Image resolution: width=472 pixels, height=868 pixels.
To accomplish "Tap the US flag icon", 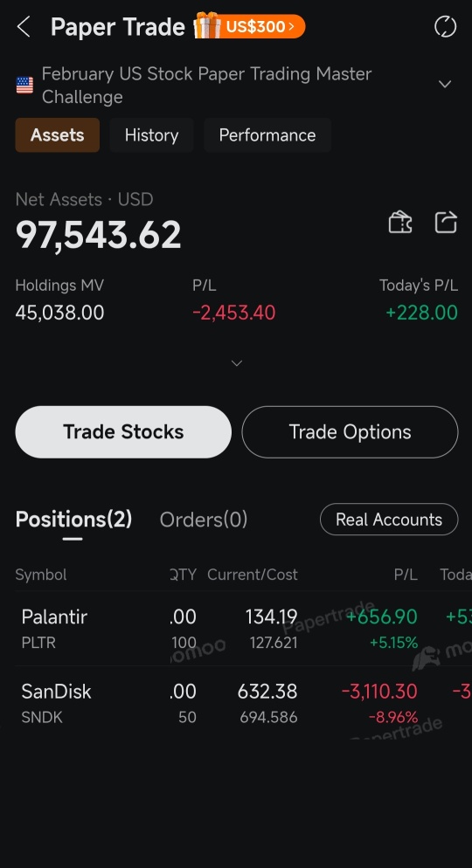I will (x=24, y=86).
